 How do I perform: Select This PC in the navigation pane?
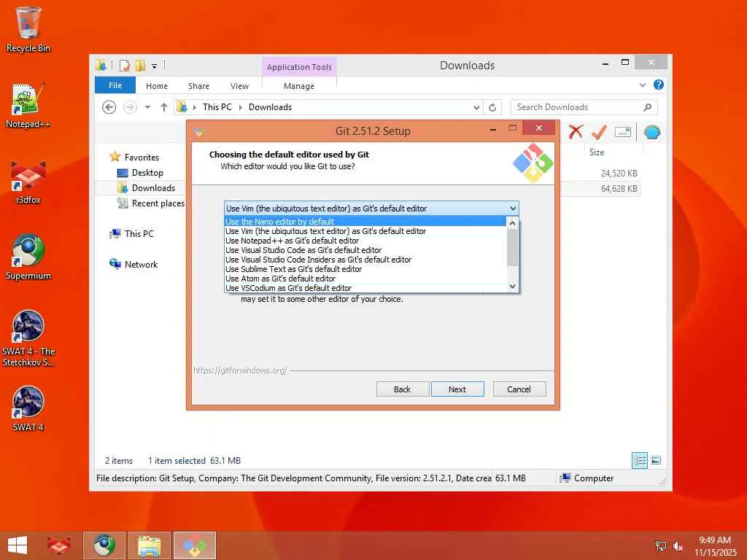coord(133,234)
